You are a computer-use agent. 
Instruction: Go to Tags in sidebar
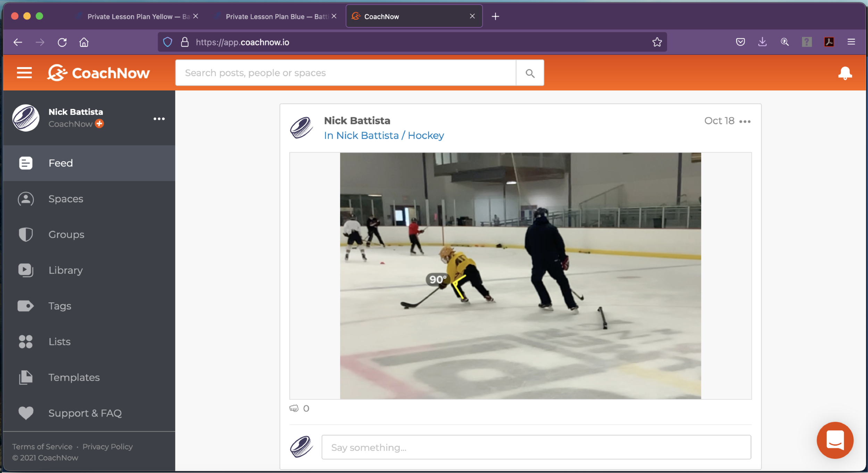[x=60, y=306]
